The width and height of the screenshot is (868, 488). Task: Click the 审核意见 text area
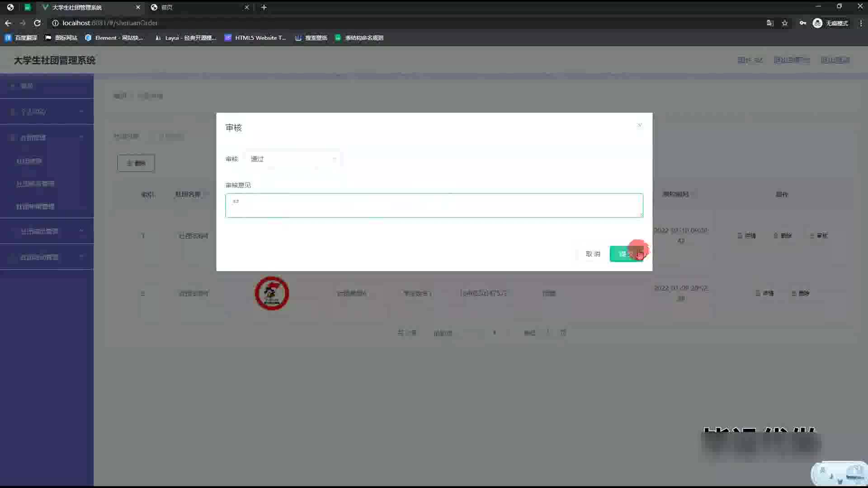click(434, 206)
